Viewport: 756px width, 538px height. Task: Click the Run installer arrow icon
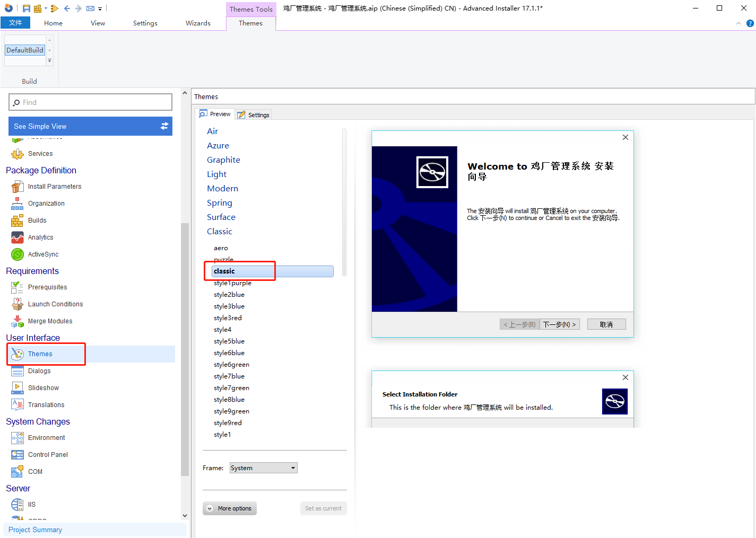54,8
